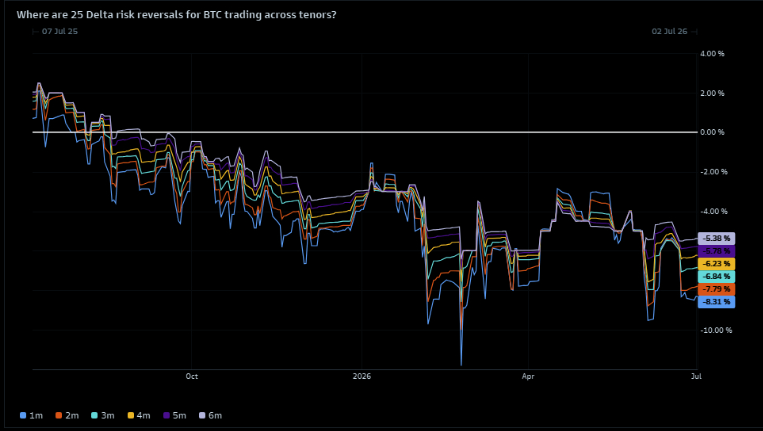Screen dimensions: 763x431
Task: Toggle the 6m series in legend
Action: 211,415
